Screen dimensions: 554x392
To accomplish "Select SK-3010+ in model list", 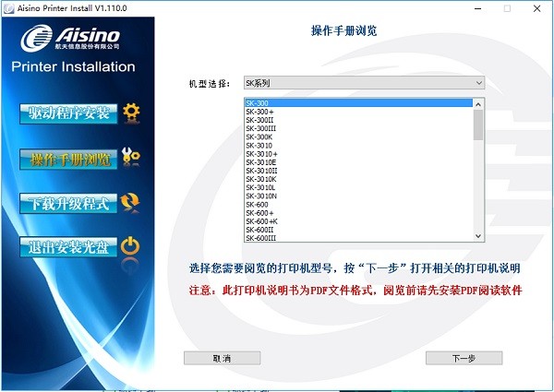I will pyautogui.click(x=358, y=154).
